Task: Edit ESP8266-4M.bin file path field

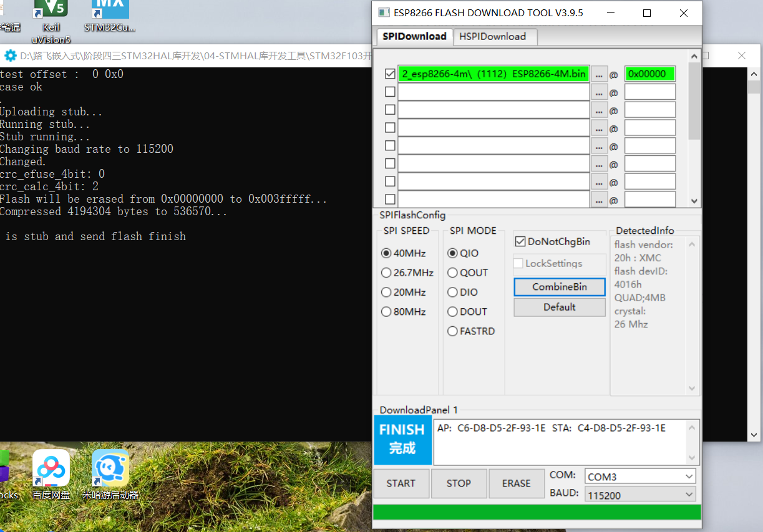Action: 493,74
